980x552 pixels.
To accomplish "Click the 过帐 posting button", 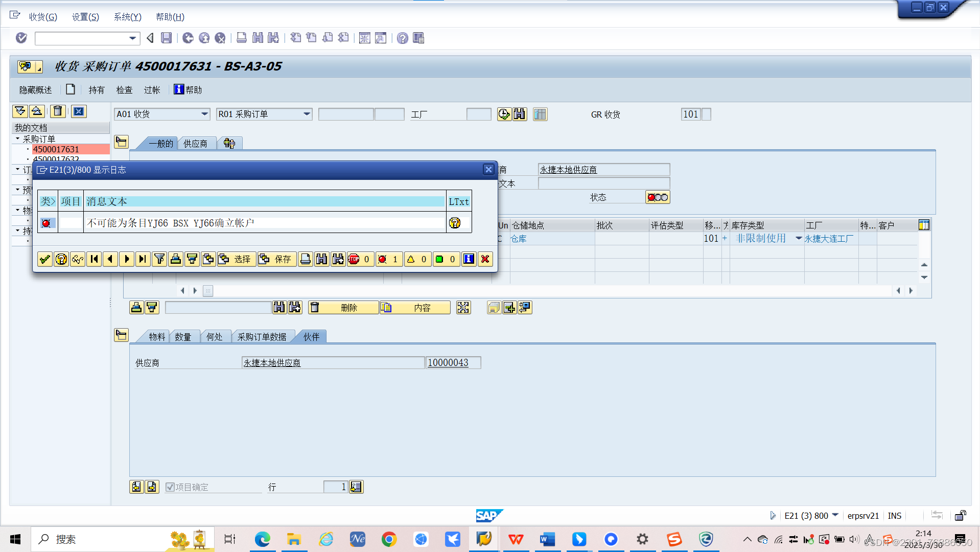I will pos(151,89).
